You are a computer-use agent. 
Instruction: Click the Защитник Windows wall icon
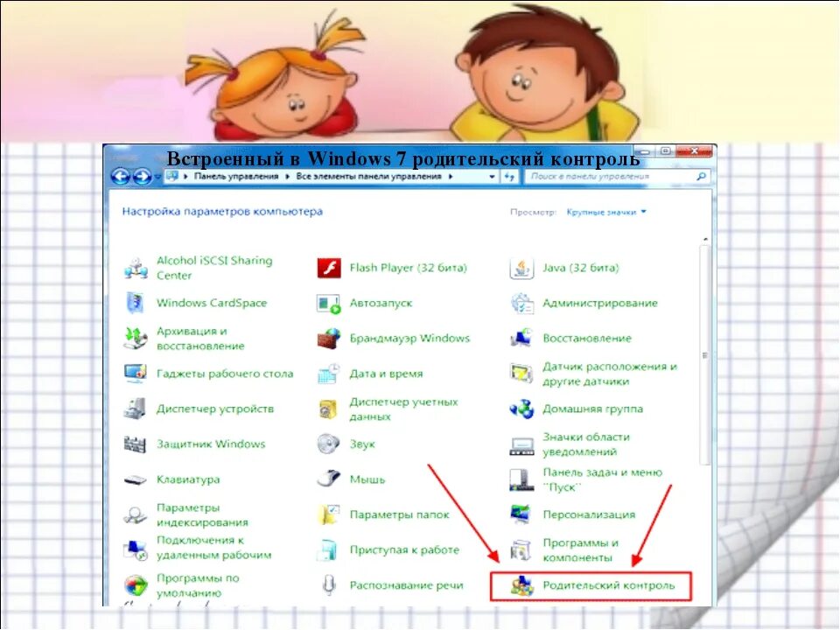[x=135, y=444]
